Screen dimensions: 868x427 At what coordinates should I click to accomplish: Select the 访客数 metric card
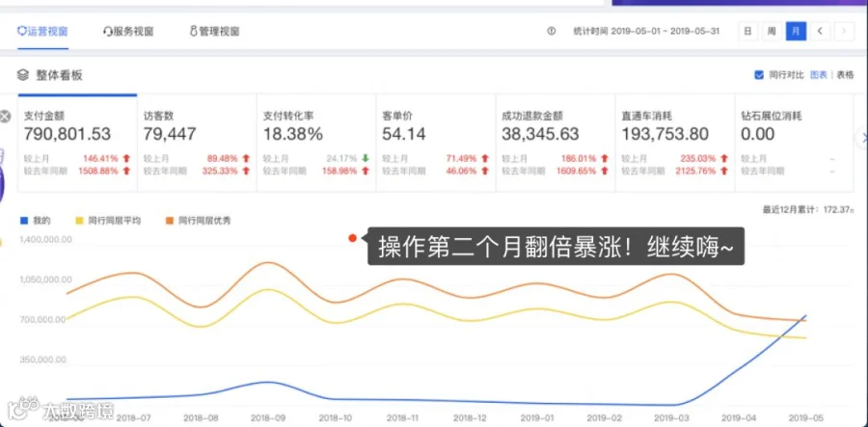(197, 143)
